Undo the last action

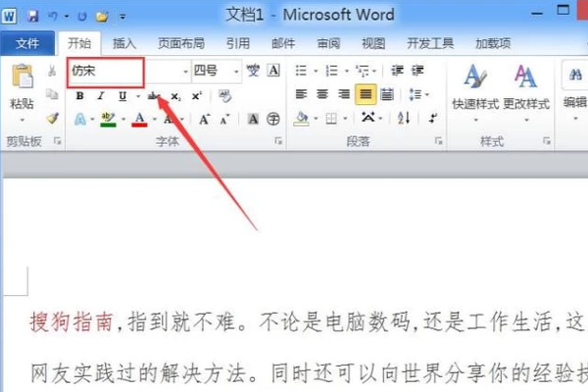pos(53,16)
